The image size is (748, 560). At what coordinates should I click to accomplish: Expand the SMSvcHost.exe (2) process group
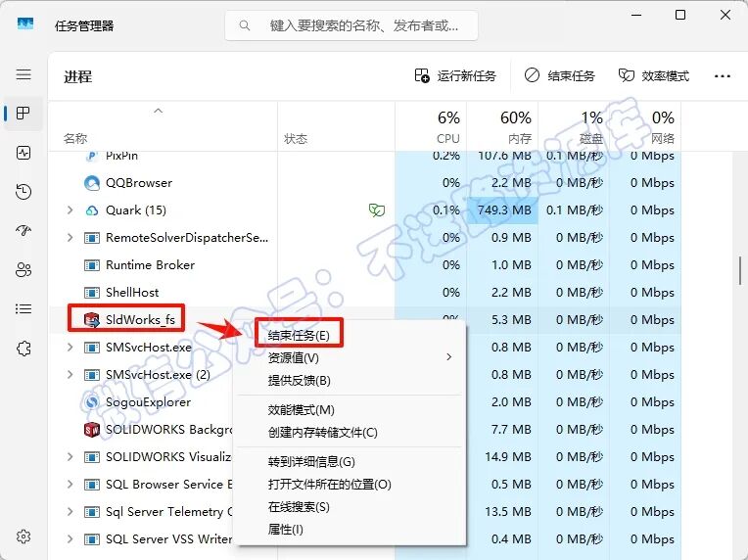point(70,375)
